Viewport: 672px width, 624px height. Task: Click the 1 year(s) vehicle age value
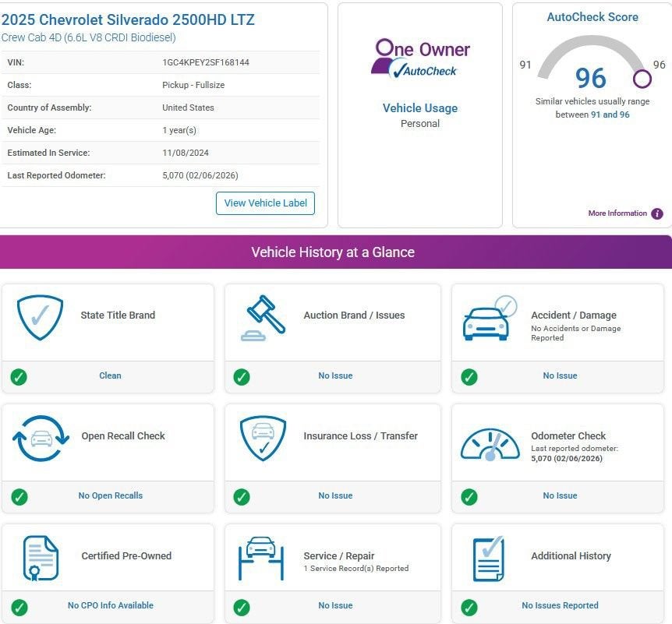tap(179, 130)
